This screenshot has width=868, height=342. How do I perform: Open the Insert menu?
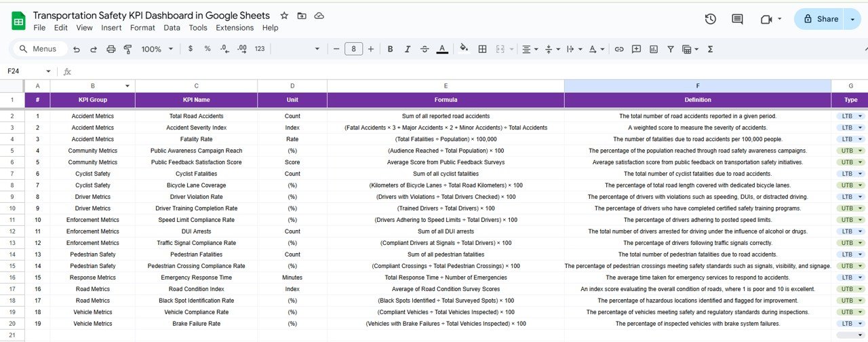[x=111, y=28]
